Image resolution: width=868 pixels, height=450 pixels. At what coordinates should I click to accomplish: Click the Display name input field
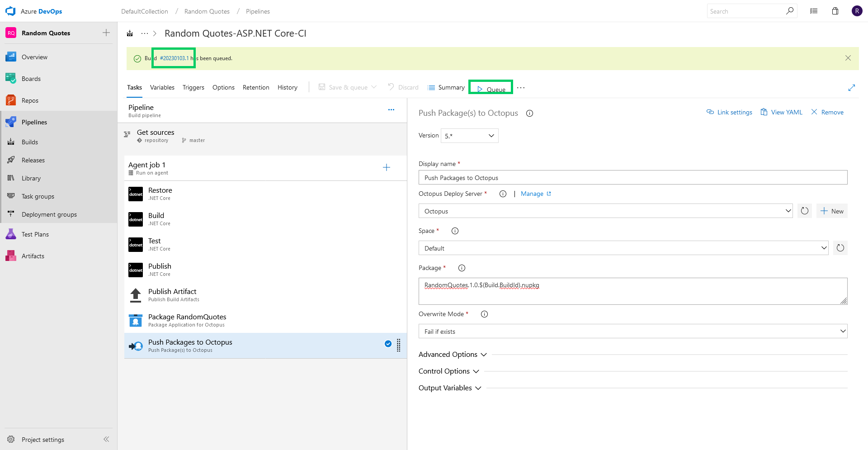[x=633, y=178]
